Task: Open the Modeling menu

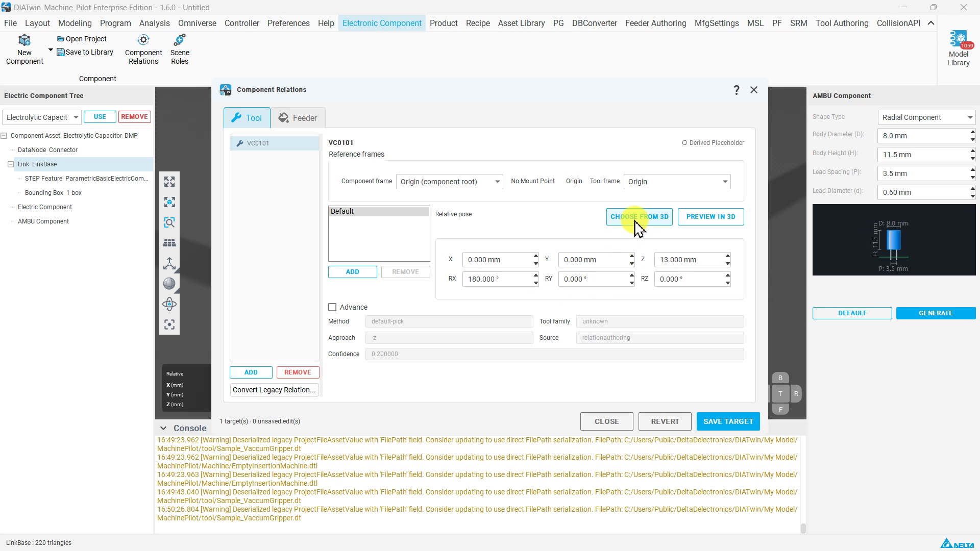Action: pyautogui.click(x=75, y=23)
